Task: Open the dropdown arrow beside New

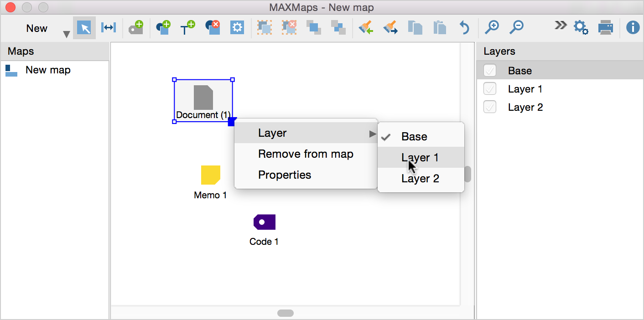Action: (x=67, y=34)
